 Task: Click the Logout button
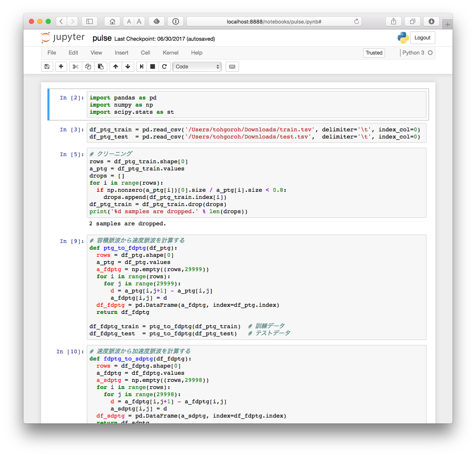[422, 38]
